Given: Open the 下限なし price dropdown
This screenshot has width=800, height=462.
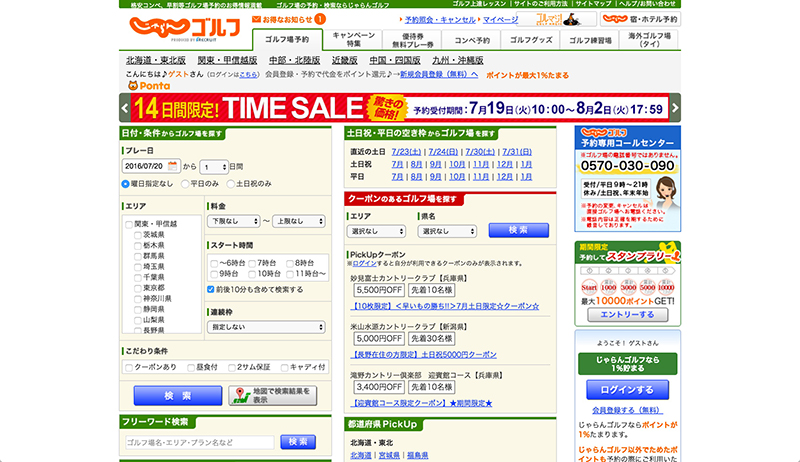Looking at the screenshot, I should pyautogui.click(x=233, y=220).
